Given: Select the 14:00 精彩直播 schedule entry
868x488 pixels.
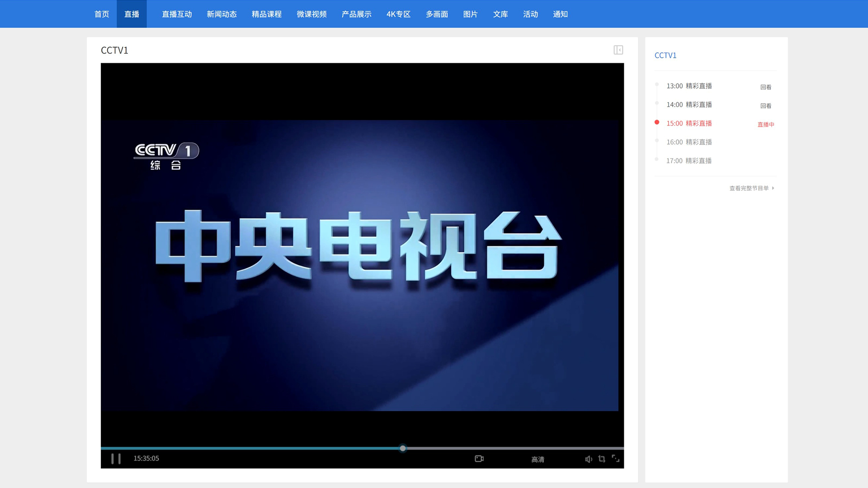Looking at the screenshot, I should click(689, 104).
